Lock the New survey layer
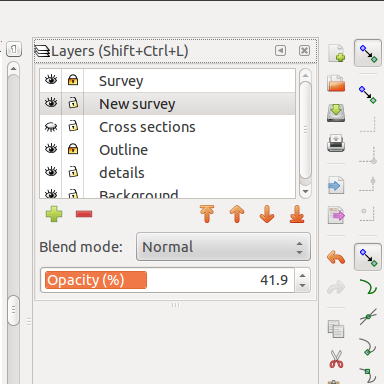Image resolution: width=384 pixels, height=384 pixels. pos(73,103)
